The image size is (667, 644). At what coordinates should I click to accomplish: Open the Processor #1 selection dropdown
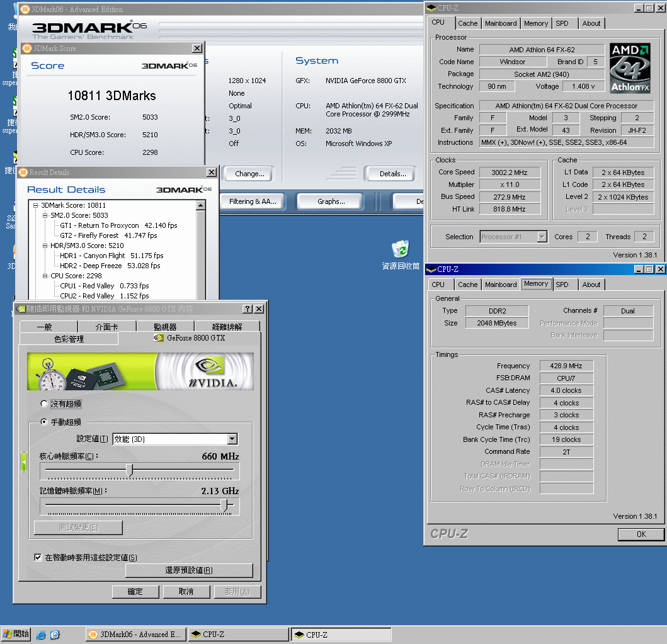click(542, 237)
